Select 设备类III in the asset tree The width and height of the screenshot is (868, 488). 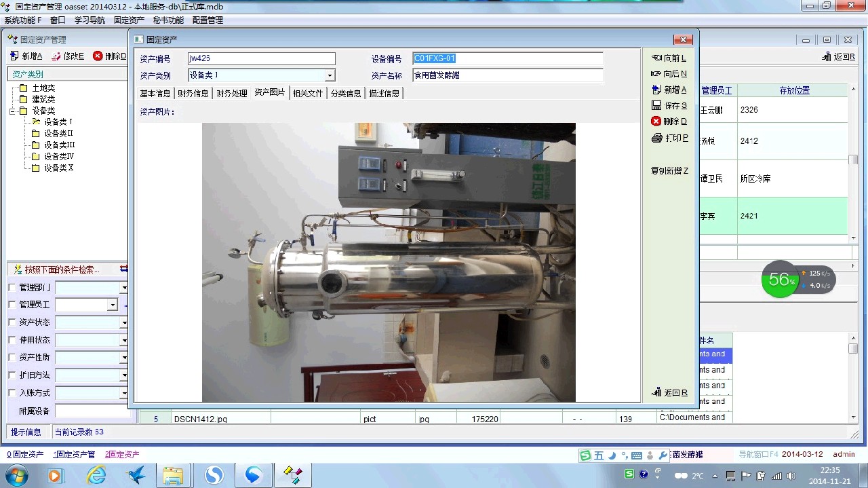tap(59, 145)
